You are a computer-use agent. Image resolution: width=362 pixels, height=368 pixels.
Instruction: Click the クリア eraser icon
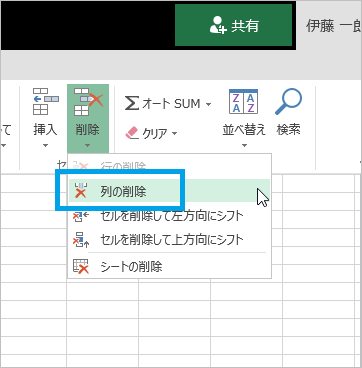pos(132,133)
